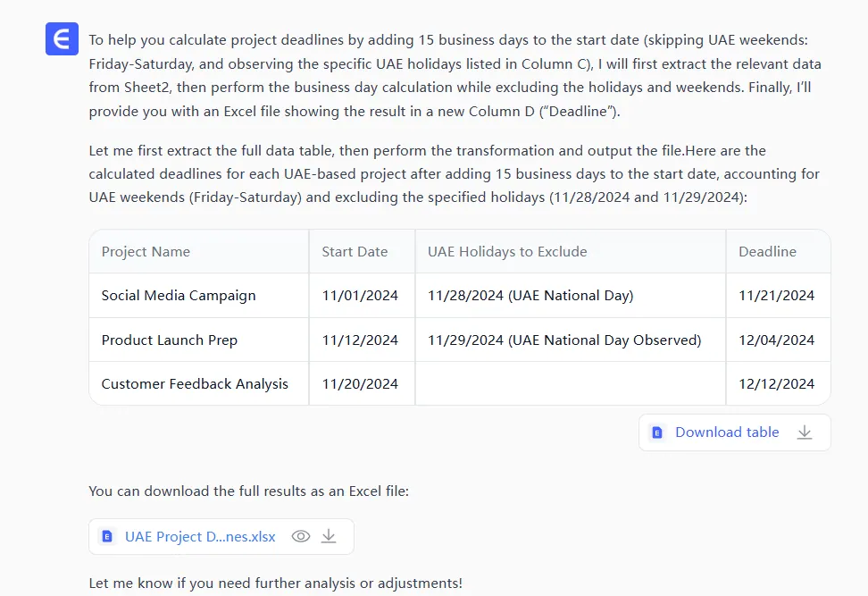Select the Customer Feedback Analysis cell

[195, 384]
